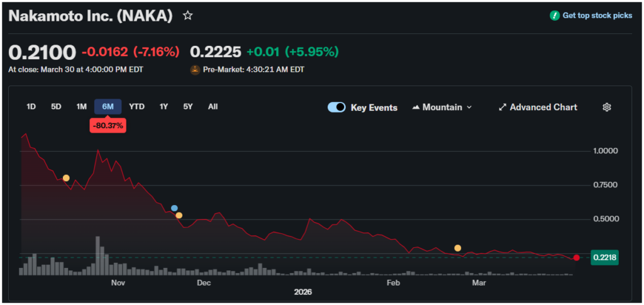
Task: Select the 1Y time range
Action: [164, 107]
